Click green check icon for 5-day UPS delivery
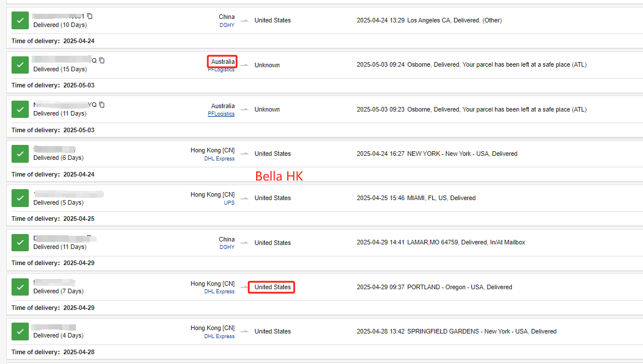 (20, 198)
